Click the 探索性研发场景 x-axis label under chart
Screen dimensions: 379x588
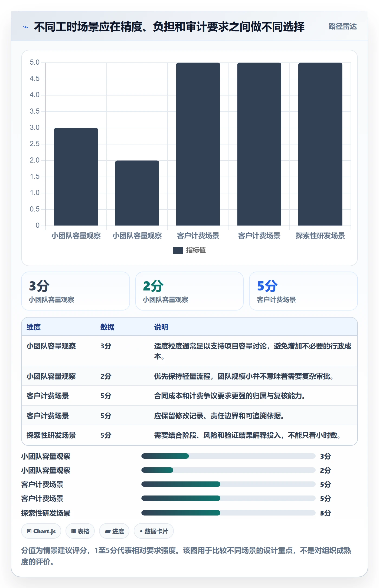(320, 236)
